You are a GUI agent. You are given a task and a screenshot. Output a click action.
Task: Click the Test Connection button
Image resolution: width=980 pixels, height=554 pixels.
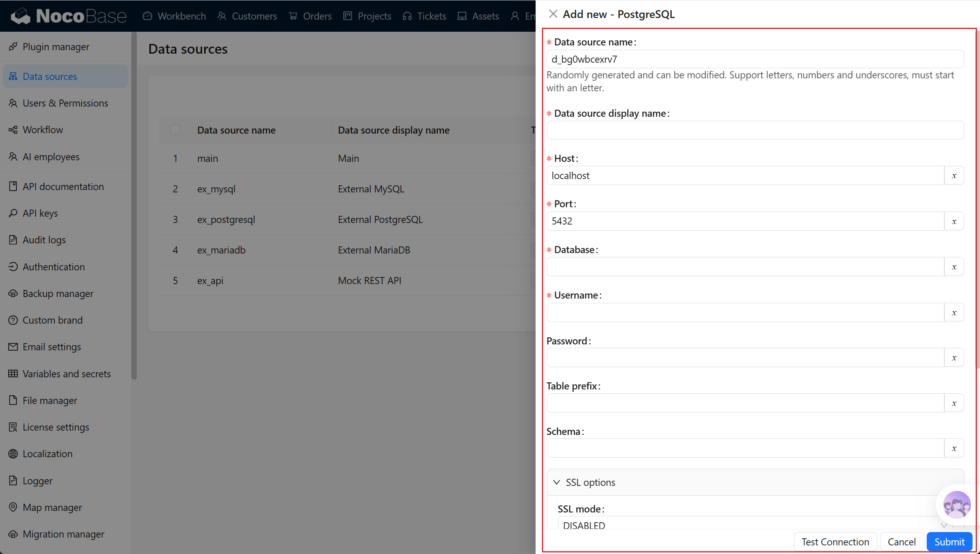(835, 541)
